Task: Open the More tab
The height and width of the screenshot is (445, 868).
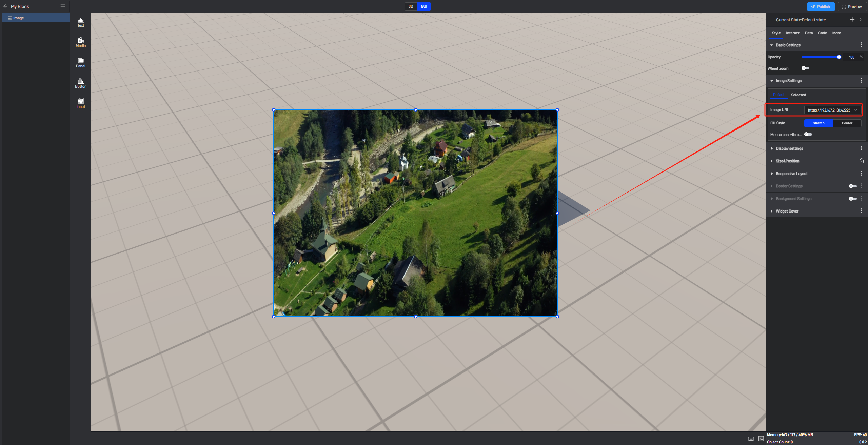Action: tap(836, 33)
